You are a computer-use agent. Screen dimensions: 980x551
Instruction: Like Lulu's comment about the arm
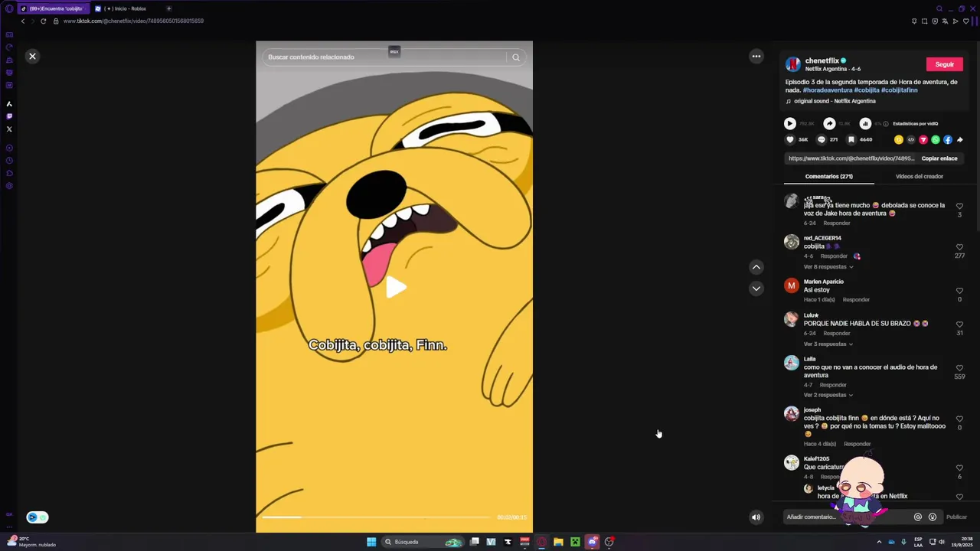[x=959, y=324]
